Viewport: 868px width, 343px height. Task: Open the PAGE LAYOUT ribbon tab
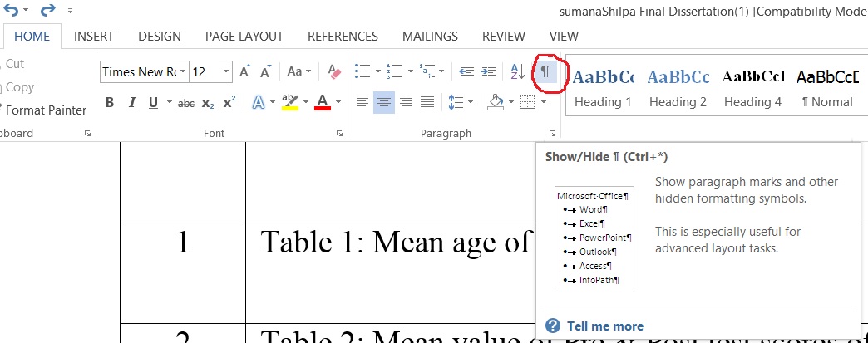pyautogui.click(x=244, y=37)
